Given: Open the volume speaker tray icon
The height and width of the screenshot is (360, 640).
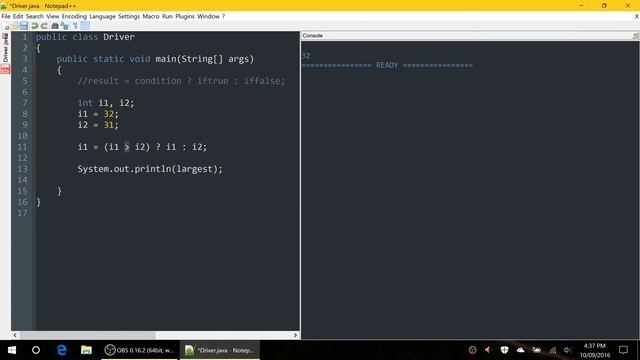Looking at the screenshot, I should [568, 350].
